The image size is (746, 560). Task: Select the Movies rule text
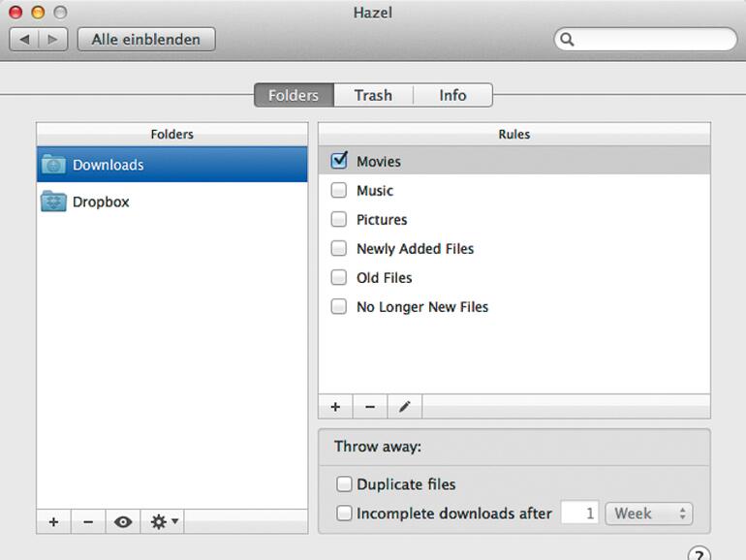tap(379, 162)
